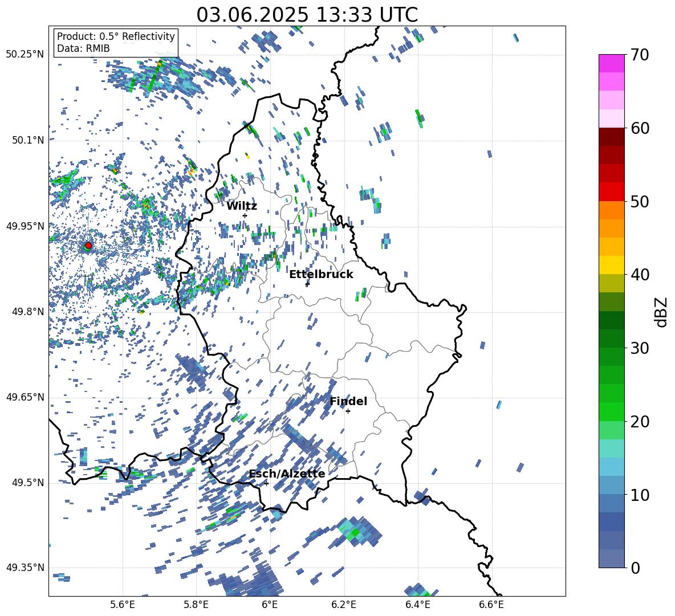This screenshot has height=616, width=675.
Task: Click the Wiltz location cross marker
Action: [245, 215]
